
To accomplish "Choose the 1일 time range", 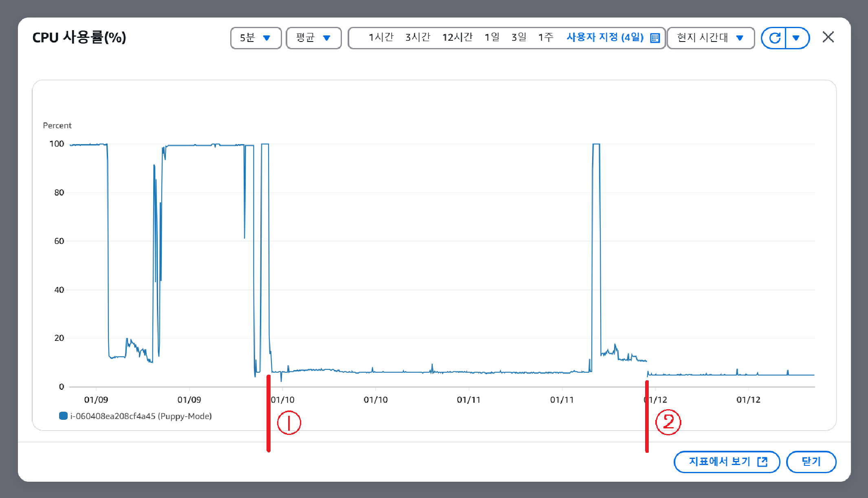I will [492, 37].
